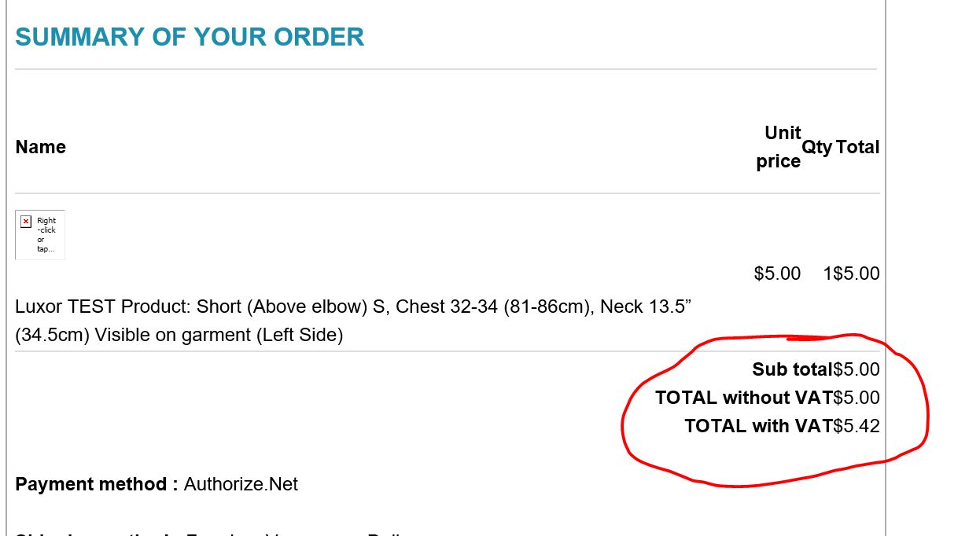Click the broken product image placeholder
980x536 pixels.
click(40, 234)
